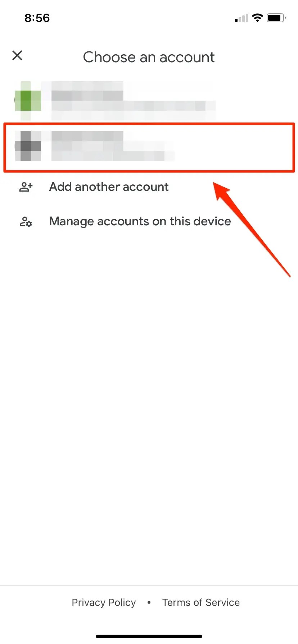Click the red arrow annotation
The image size is (298, 644).
coord(252,229)
